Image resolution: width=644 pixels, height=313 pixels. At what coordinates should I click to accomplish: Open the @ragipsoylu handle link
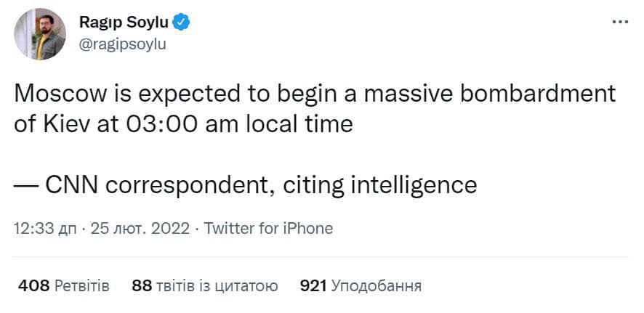tap(122, 44)
